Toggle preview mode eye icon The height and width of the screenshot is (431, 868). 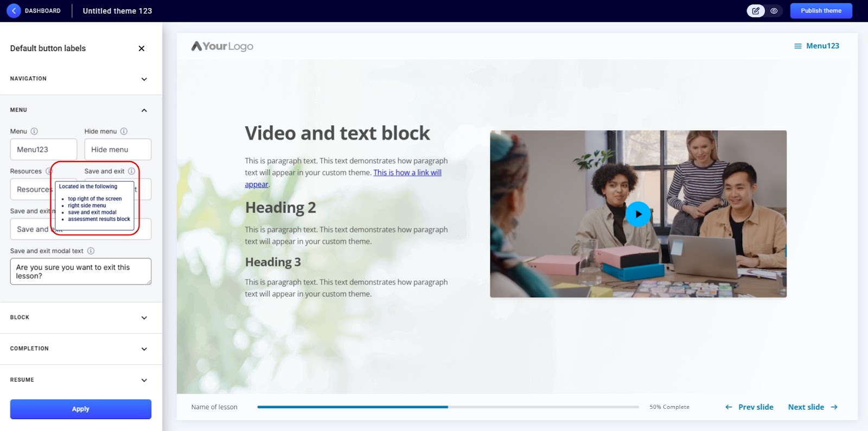point(774,11)
